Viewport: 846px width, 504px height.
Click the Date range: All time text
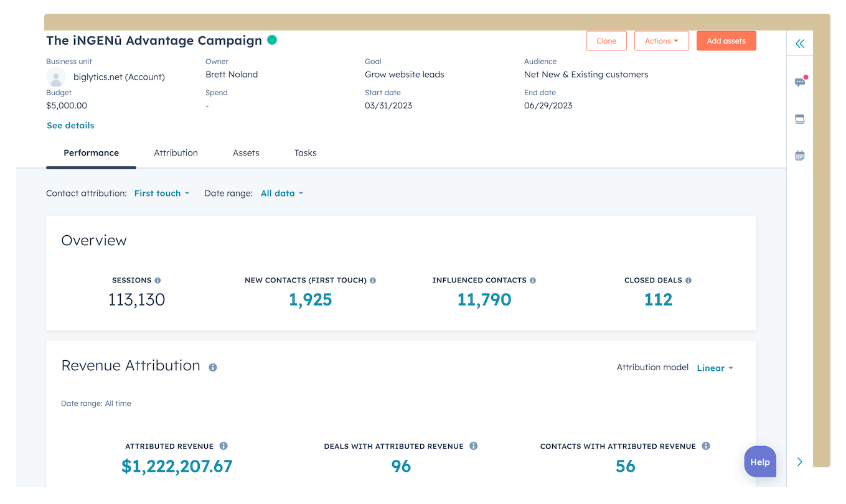[x=96, y=404]
